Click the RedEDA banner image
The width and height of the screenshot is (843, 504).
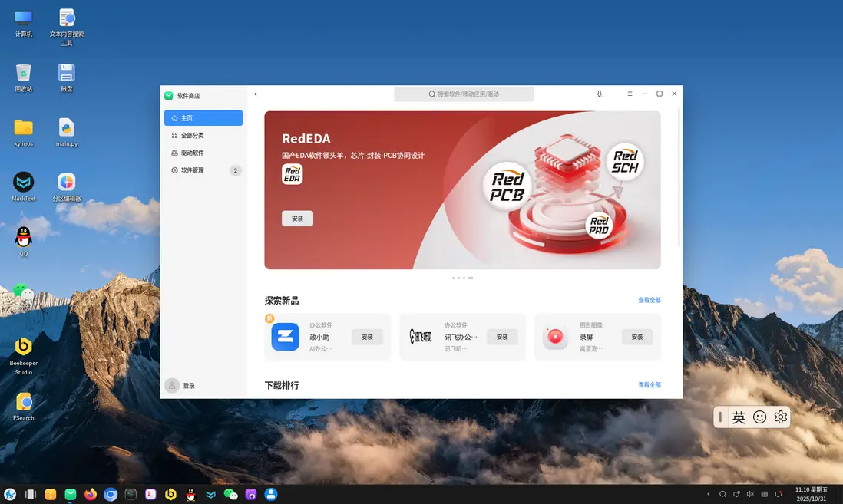(462, 190)
